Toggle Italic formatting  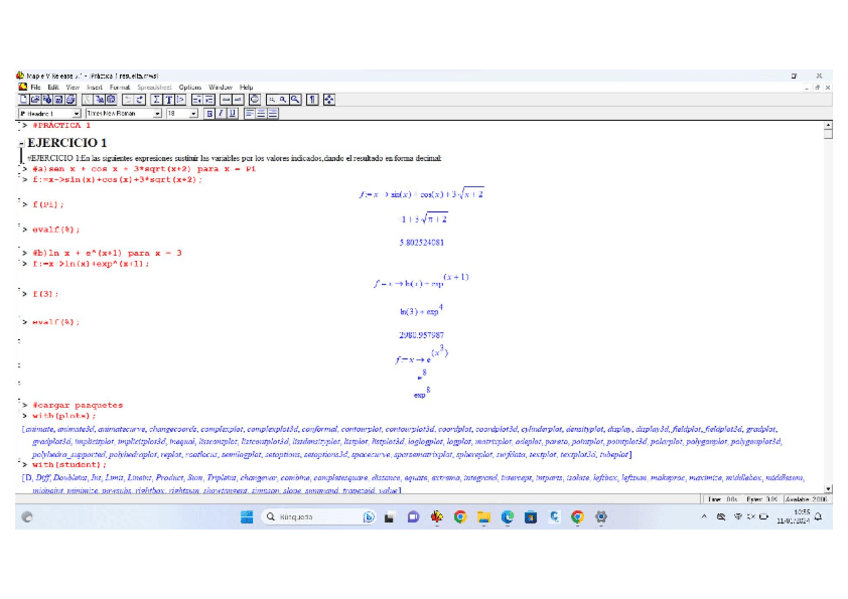(x=222, y=114)
